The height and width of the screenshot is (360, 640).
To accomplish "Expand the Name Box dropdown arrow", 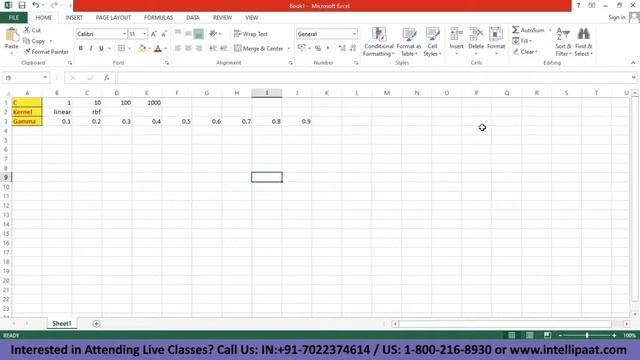I will click(x=45, y=78).
